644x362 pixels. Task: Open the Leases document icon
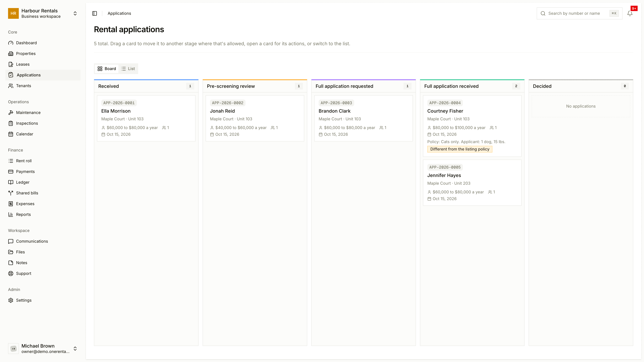(x=11, y=65)
